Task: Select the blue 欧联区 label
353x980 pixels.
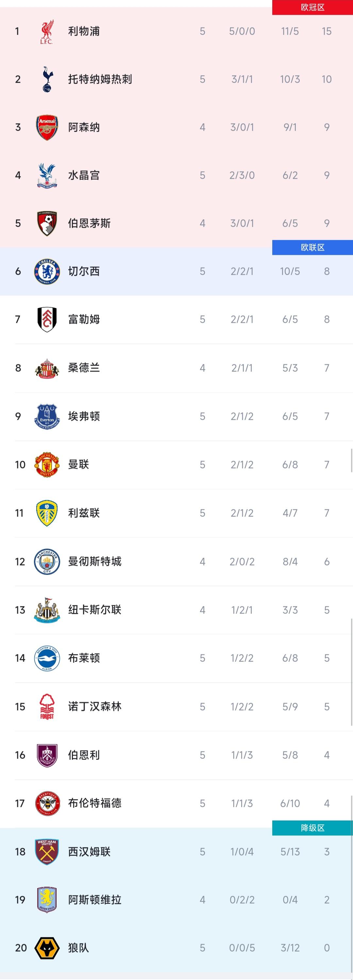Action: pos(313,247)
